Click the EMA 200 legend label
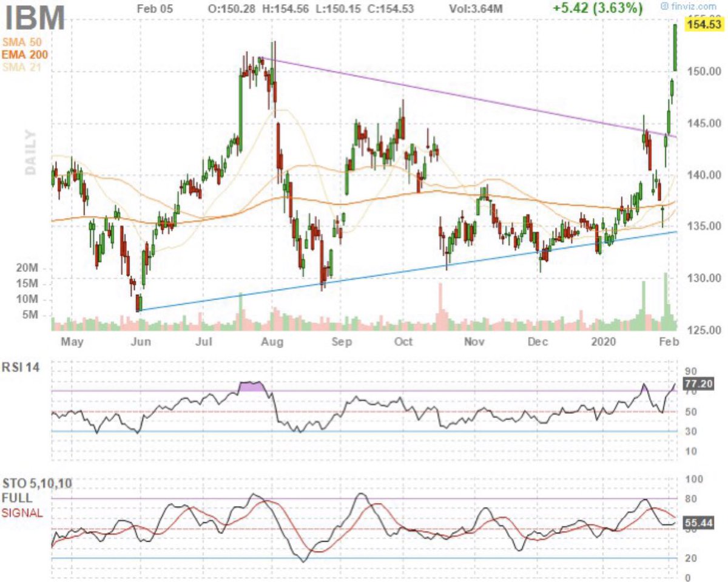The width and height of the screenshot is (728, 582). pyautogui.click(x=24, y=55)
